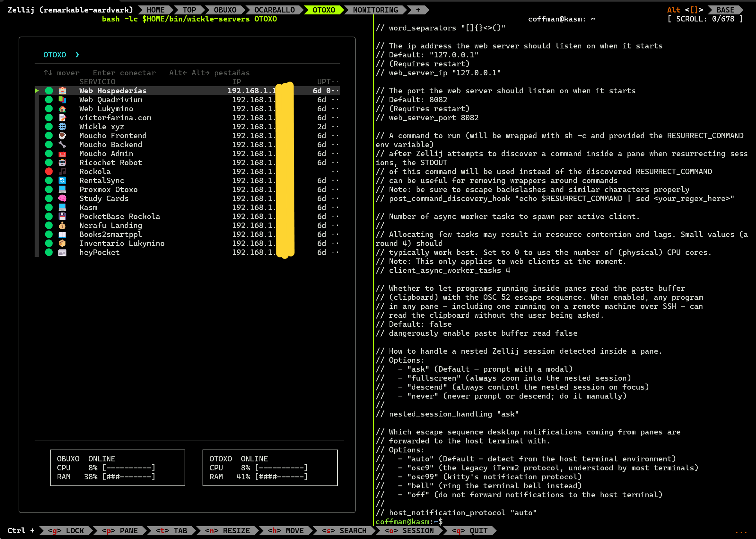Click the Moucho Backend wrench icon
Image resolution: width=756 pixels, height=539 pixels.
click(62, 144)
